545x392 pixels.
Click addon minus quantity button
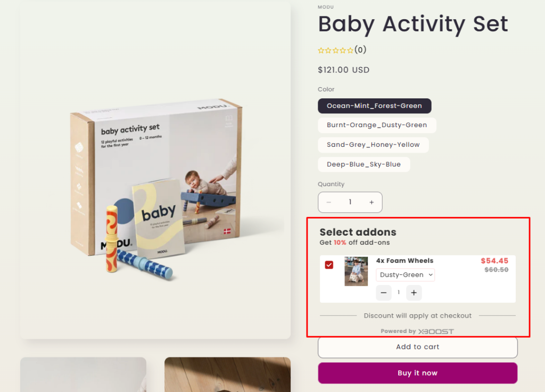coord(384,293)
